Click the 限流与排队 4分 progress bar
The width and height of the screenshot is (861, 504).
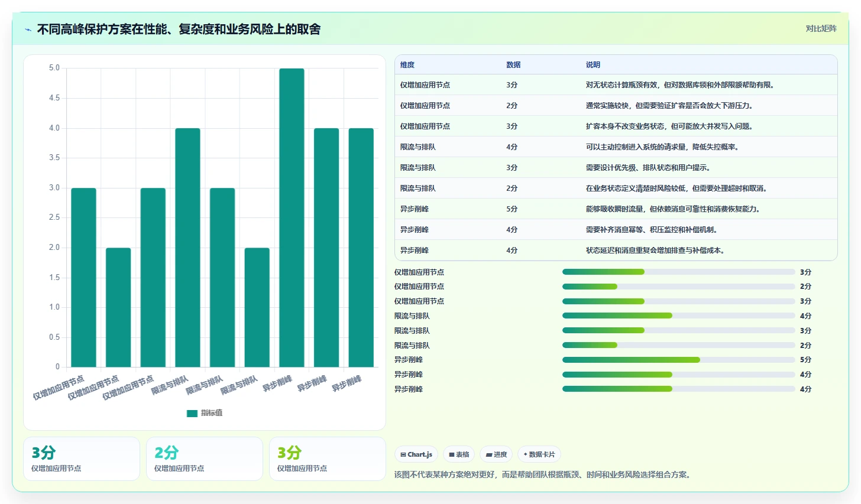tap(678, 316)
